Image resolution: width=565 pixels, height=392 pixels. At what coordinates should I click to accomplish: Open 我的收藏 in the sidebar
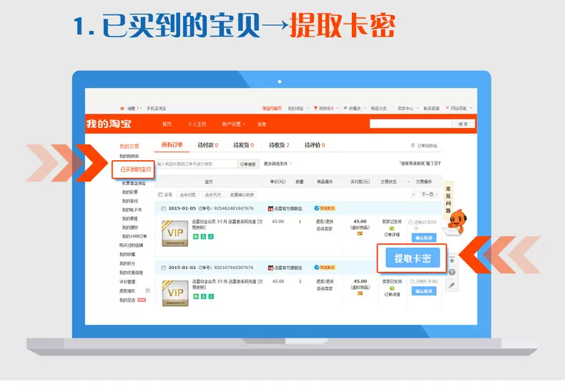point(127,255)
